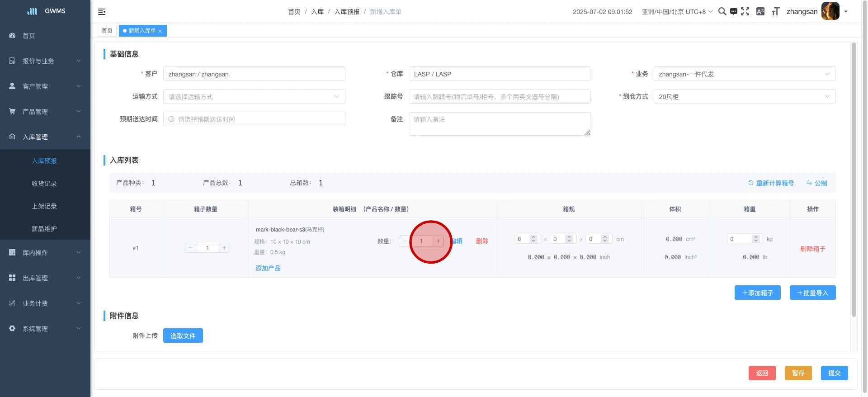
Task: Close the 新增入库单 tab with X
Action: pos(160,31)
